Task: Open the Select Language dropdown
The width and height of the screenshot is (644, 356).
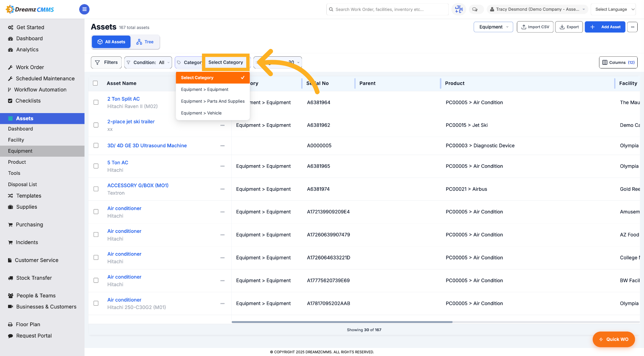Action: tap(613, 9)
